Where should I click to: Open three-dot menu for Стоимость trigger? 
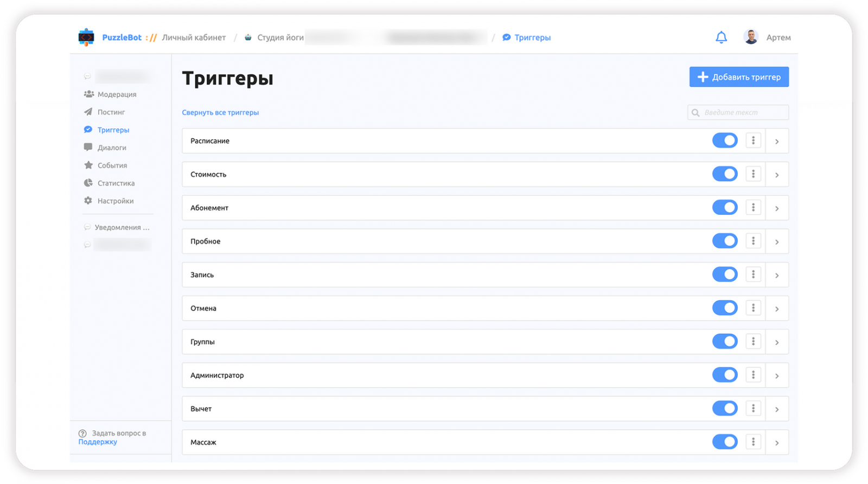[753, 174]
